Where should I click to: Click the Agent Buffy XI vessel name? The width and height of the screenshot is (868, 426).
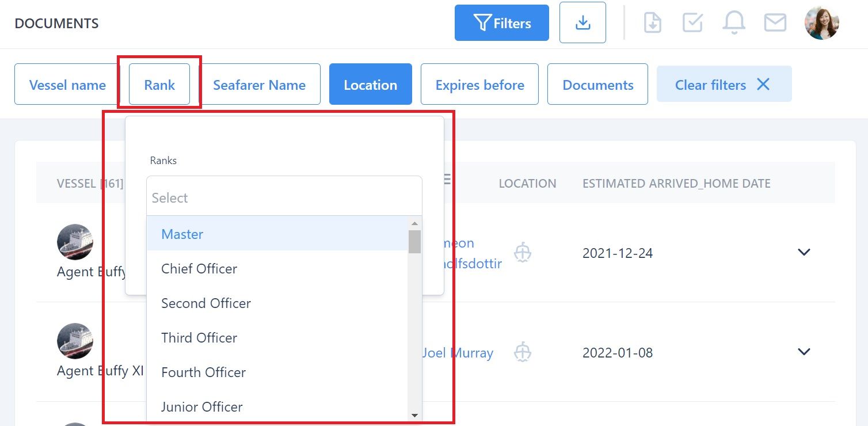[x=100, y=371]
